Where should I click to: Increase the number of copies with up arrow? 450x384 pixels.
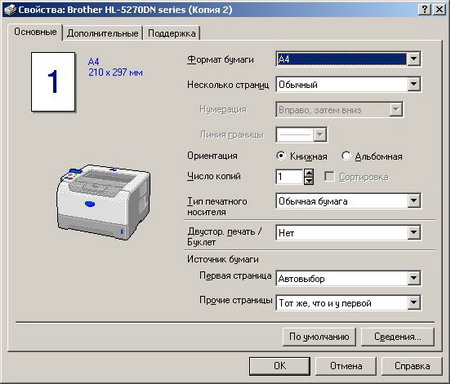click(309, 173)
